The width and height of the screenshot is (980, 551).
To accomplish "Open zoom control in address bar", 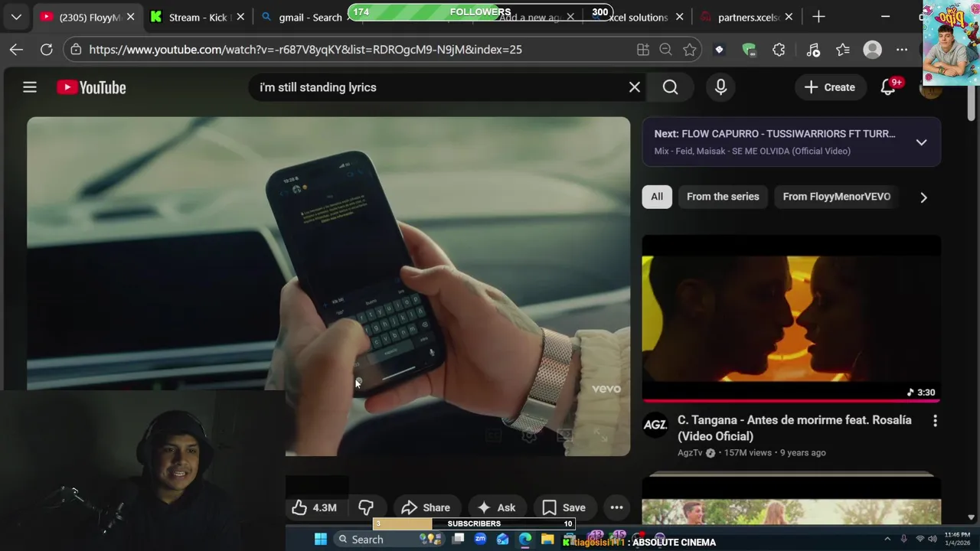I will click(665, 50).
